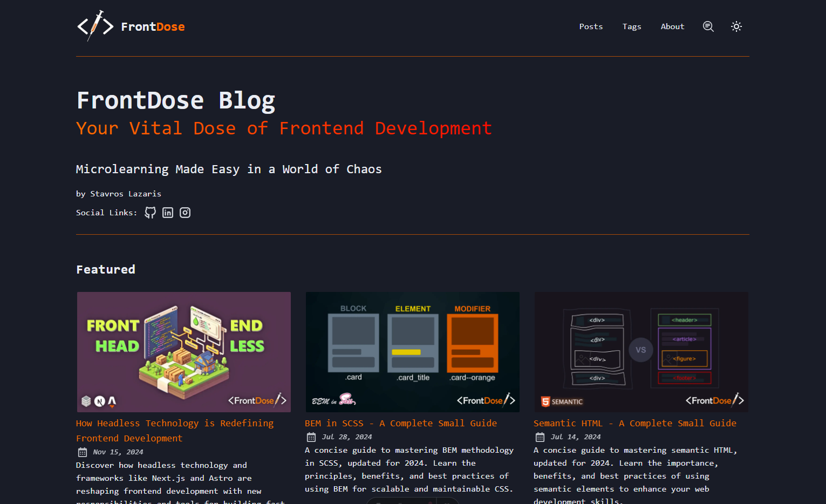Click the calendar icon beside Jul 28, 2024
826x504 pixels.
[x=311, y=437]
